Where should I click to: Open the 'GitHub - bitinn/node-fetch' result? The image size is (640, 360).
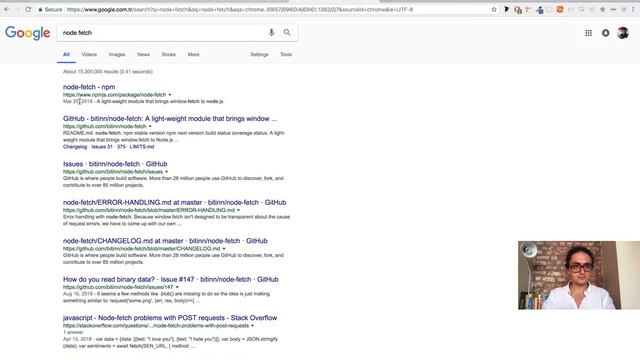(x=170, y=119)
